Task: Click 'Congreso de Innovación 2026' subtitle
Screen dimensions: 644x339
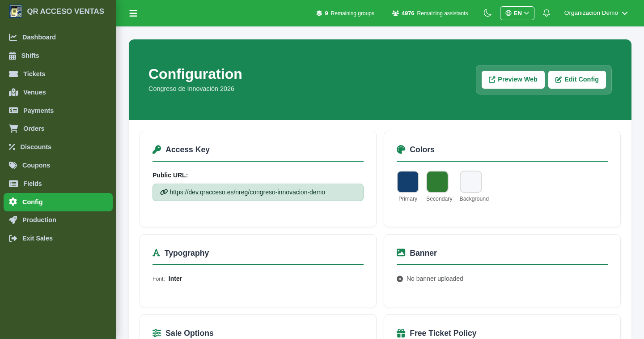Action: (191, 89)
